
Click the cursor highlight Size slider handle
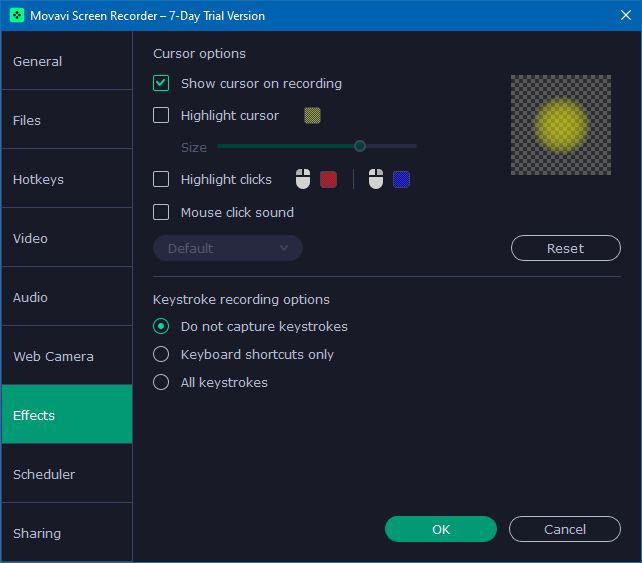coord(359,146)
